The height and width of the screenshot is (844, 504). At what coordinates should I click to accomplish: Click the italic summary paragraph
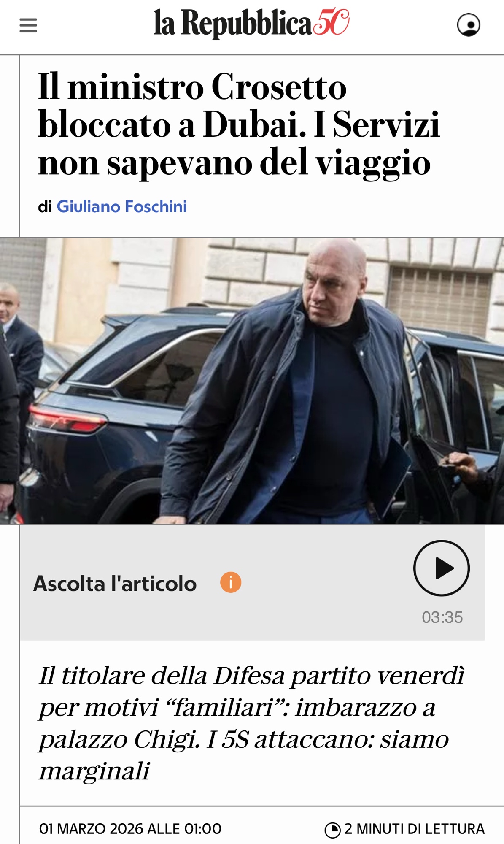click(251, 723)
